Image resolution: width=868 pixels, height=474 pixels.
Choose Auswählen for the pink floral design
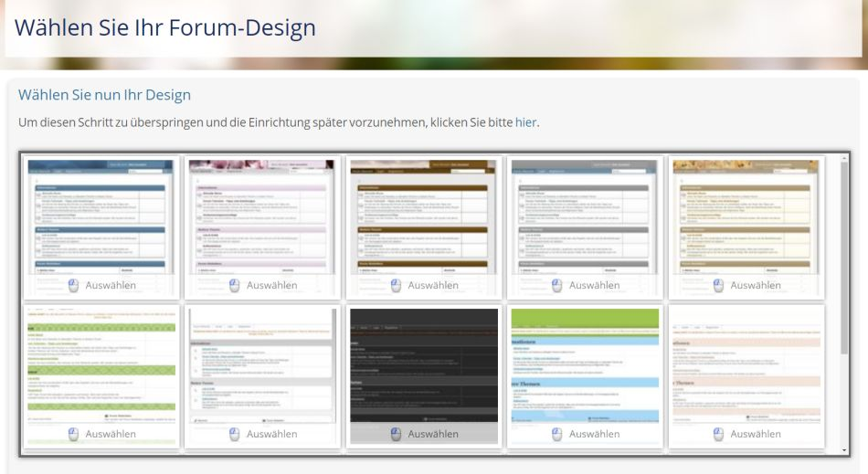pyautogui.click(x=271, y=285)
